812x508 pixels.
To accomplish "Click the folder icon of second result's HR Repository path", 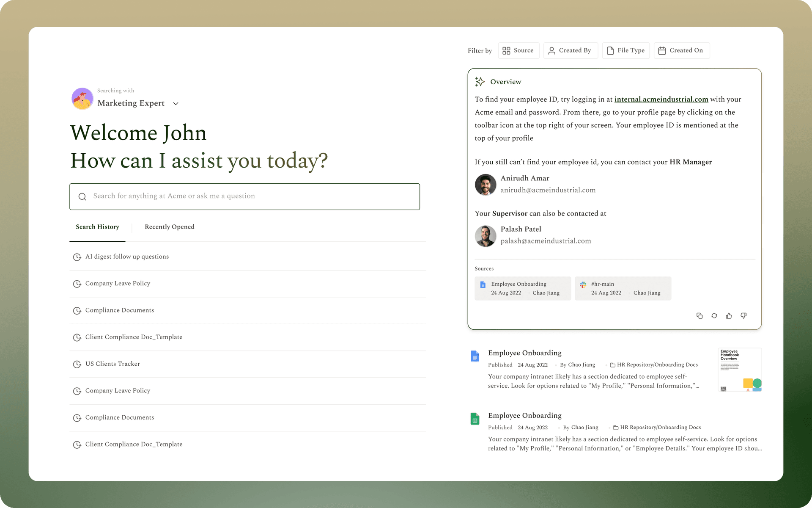I will click(x=616, y=428).
